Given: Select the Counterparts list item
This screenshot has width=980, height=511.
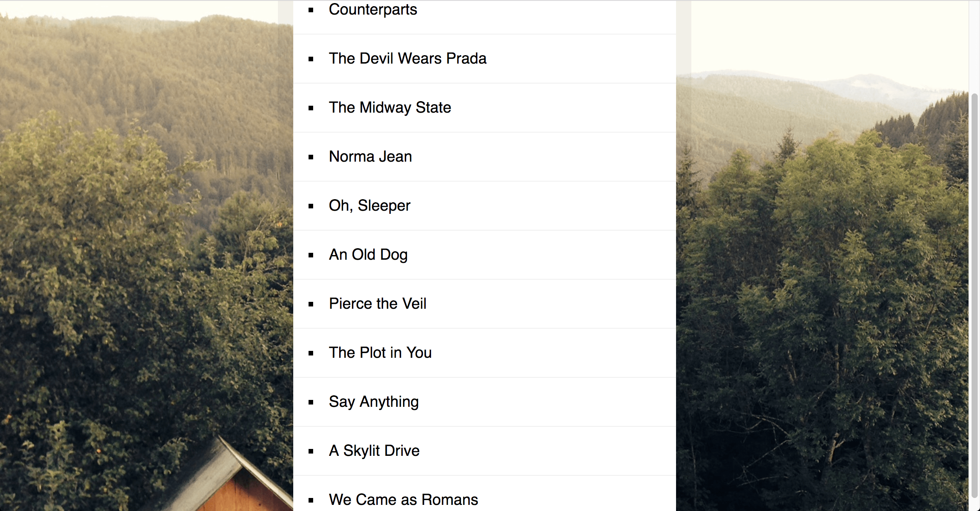Looking at the screenshot, I should coord(373,10).
